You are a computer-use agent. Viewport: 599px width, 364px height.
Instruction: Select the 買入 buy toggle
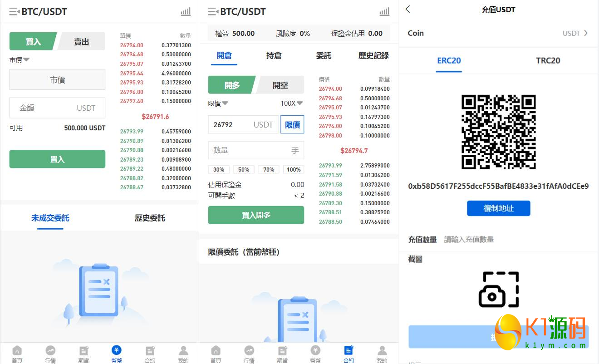pyautogui.click(x=33, y=41)
